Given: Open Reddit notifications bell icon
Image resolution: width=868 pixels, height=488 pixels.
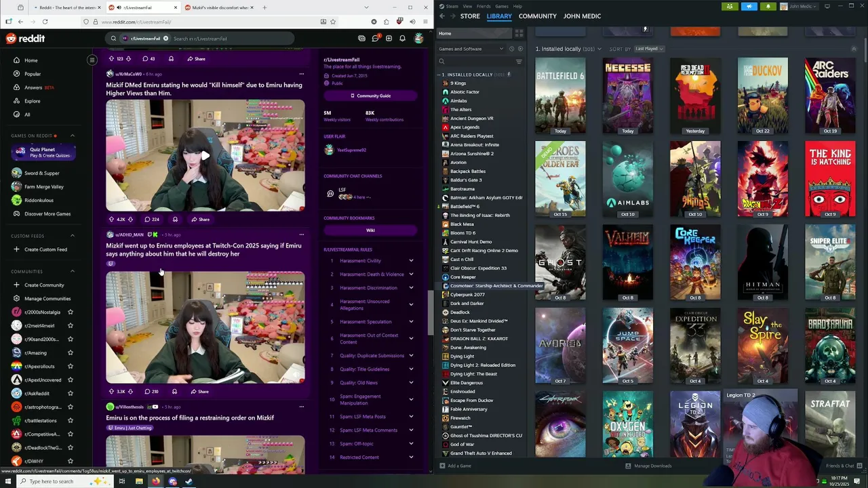Looking at the screenshot, I should [x=402, y=39].
